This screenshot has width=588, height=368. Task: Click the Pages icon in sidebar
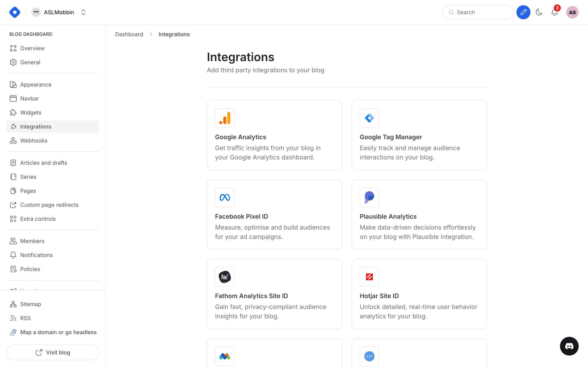(x=13, y=191)
